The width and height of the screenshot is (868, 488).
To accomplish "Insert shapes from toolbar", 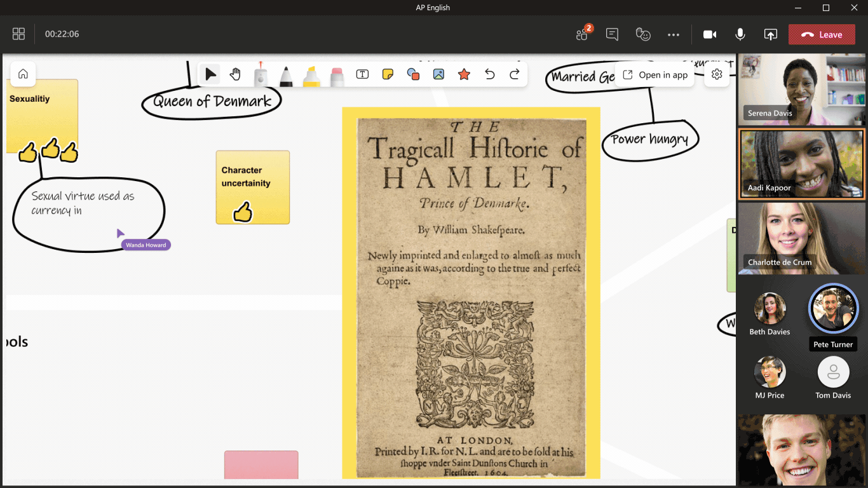I will [x=413, y=74].
